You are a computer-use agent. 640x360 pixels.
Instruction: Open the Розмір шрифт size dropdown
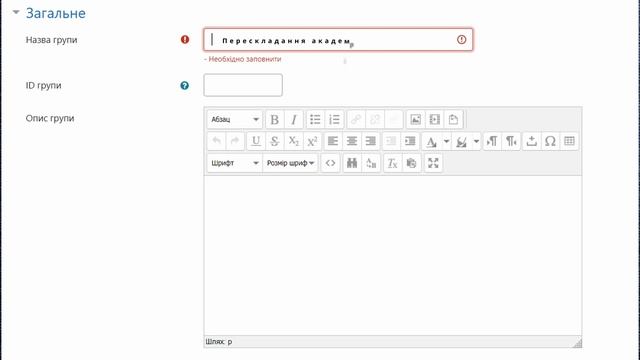point(290,163)
